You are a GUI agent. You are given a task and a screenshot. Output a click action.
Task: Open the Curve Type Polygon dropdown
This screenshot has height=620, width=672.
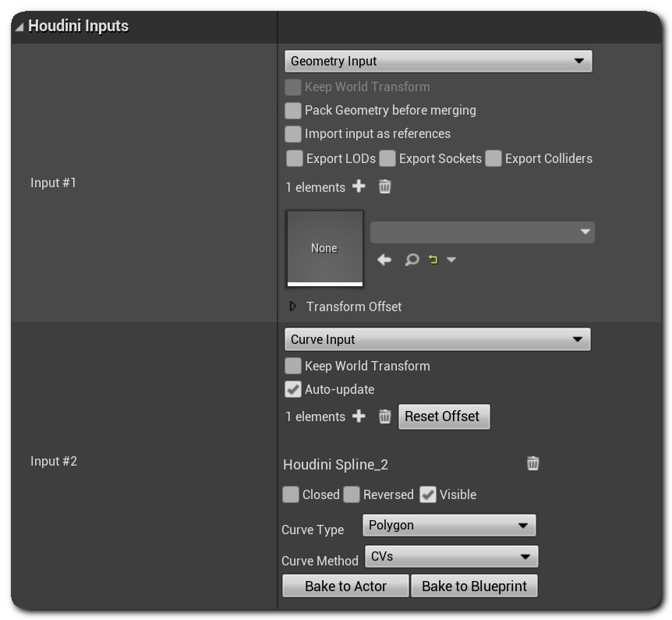[x=449, y=526]
